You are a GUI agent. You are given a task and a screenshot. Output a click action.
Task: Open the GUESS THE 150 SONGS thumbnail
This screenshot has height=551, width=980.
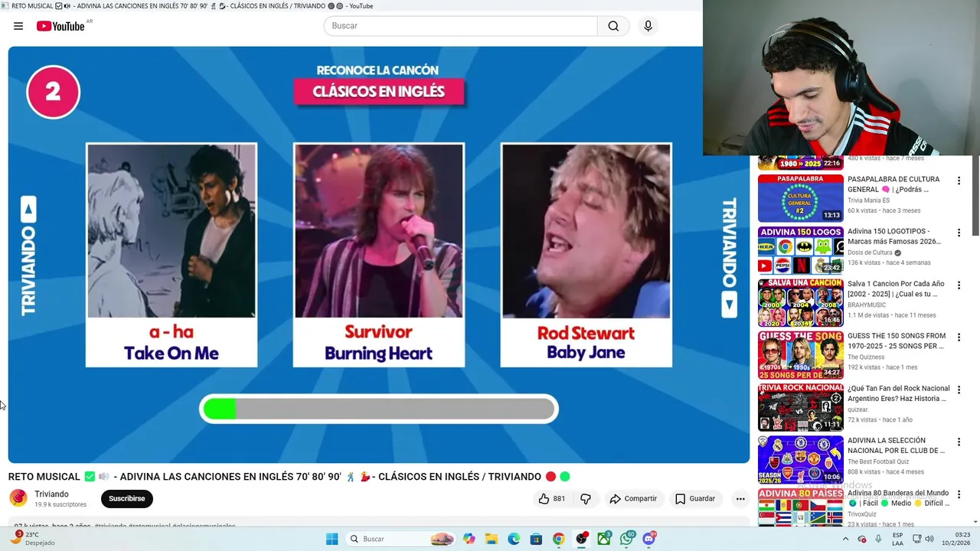(800, 355)
